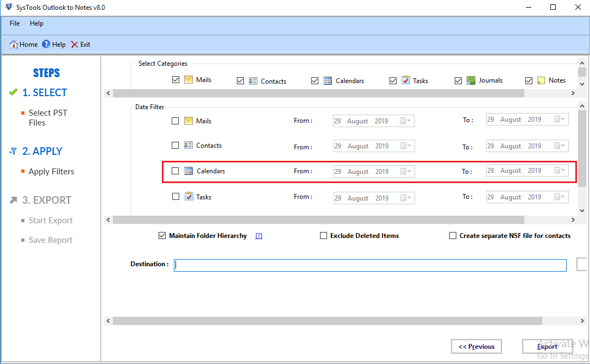The image size is (590, 364).
Task: Click the funnel icon beside 2. APPLY
Action: [13, 151]
